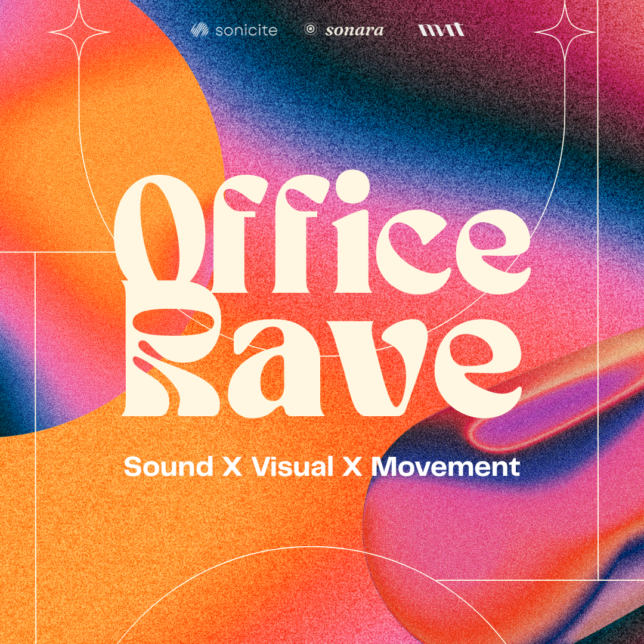The height and width of the screenshot is (644, 644).
Task: Click the word 'Visual' in the tagline
Action: 292,467
